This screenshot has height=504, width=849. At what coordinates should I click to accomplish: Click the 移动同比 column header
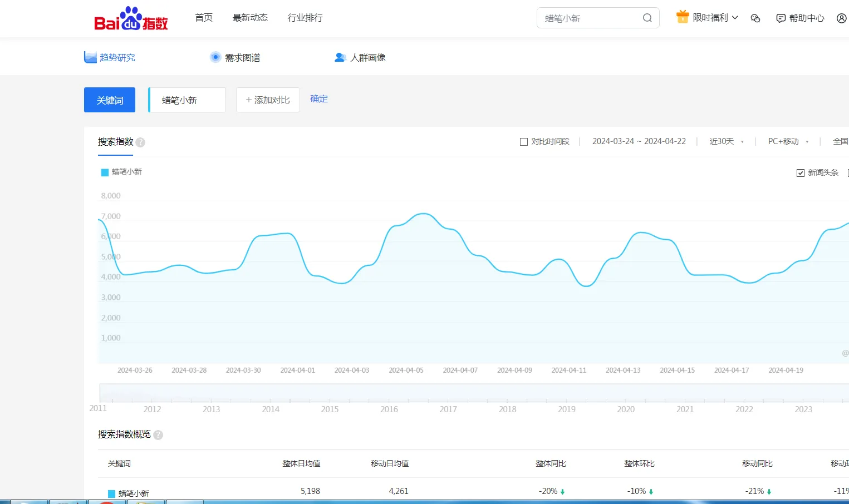click(757, 463)
